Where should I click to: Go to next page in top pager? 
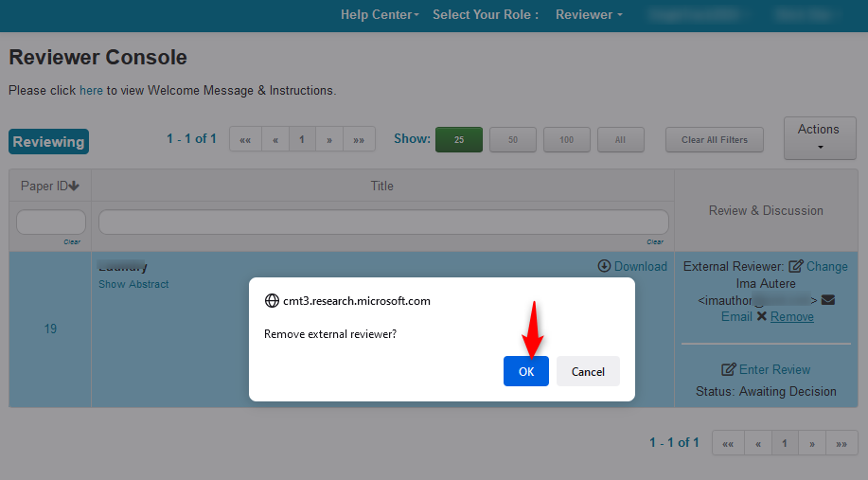[329, 139]
